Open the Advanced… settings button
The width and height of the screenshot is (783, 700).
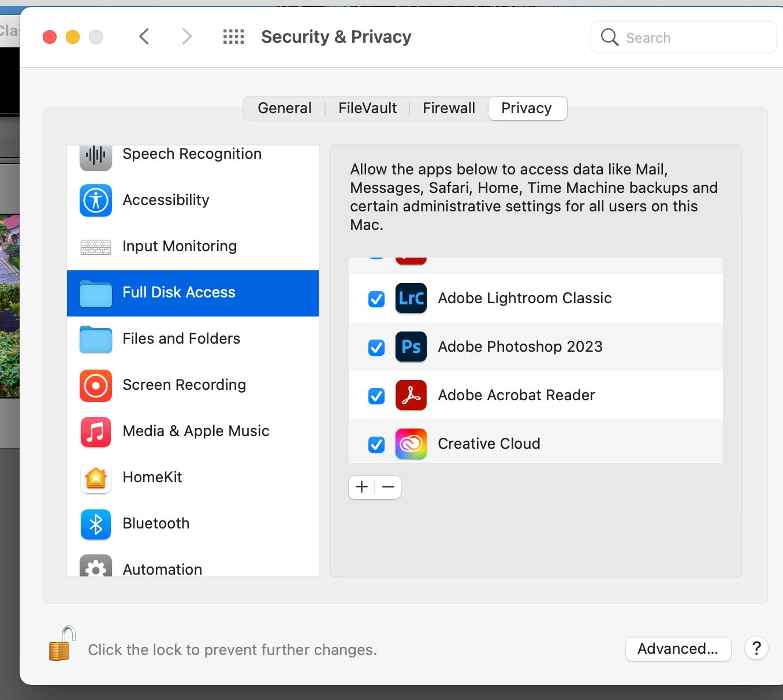678,649
